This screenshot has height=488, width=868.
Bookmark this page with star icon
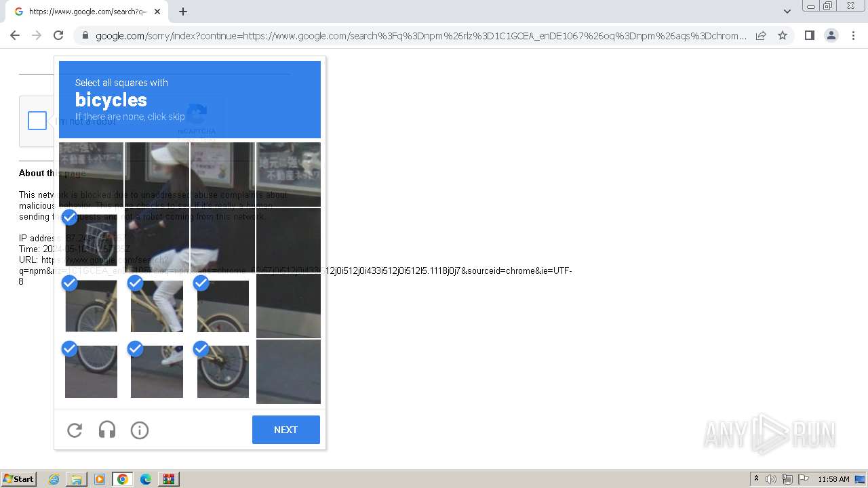(x=783, y=35)
